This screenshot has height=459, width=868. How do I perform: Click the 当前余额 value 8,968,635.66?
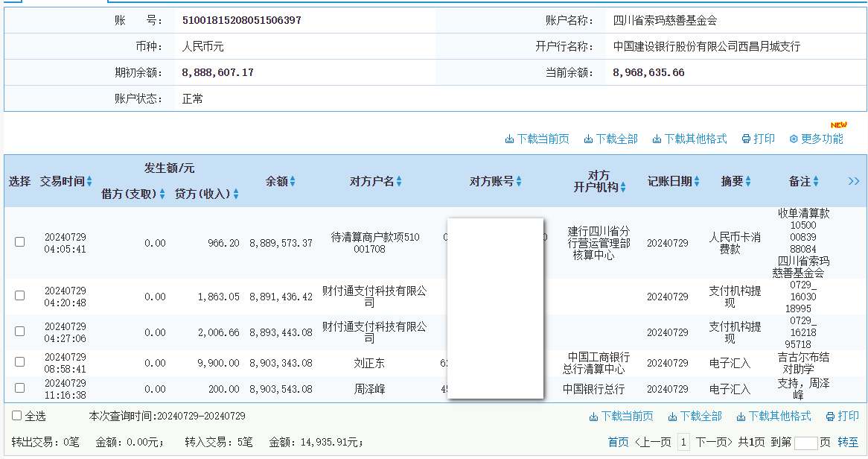(649, 72)
